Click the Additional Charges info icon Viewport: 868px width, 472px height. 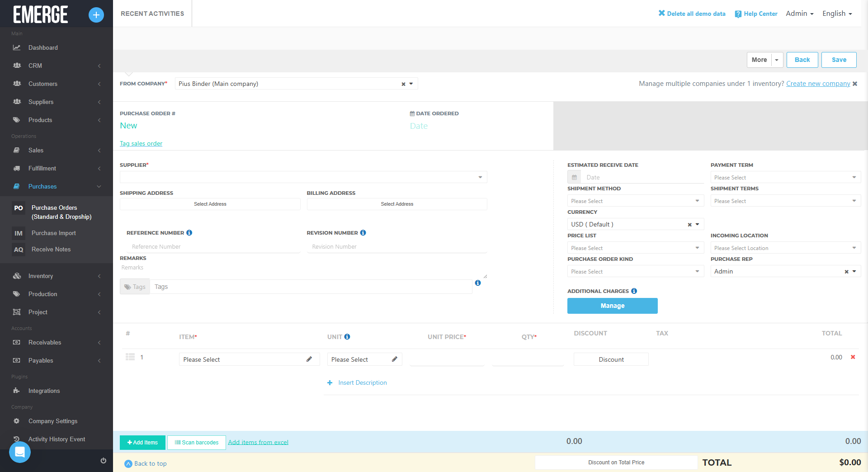point(634,291)
